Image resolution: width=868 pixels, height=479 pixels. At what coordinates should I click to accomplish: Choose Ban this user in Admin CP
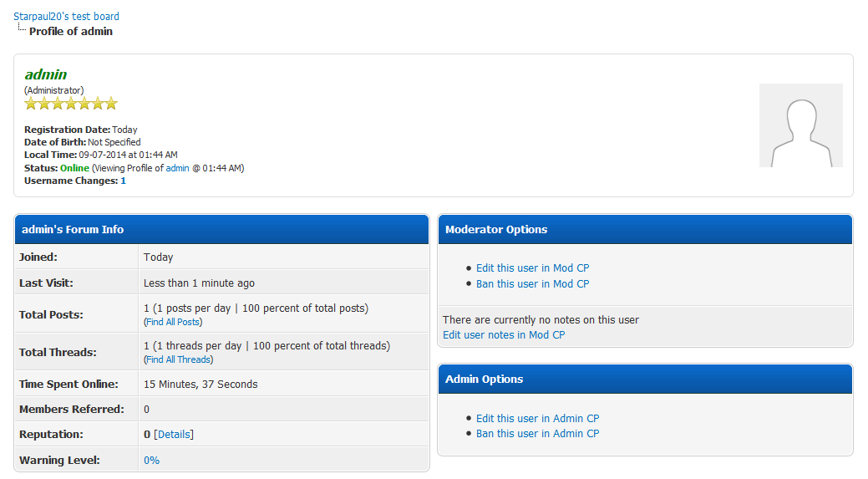(537, 434)
